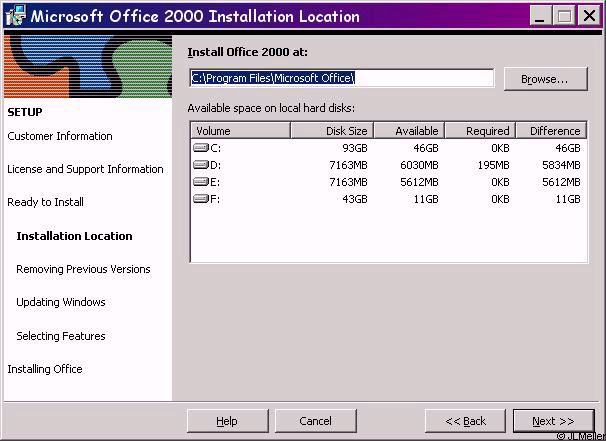Click the Help button

(x=227, y=421)
